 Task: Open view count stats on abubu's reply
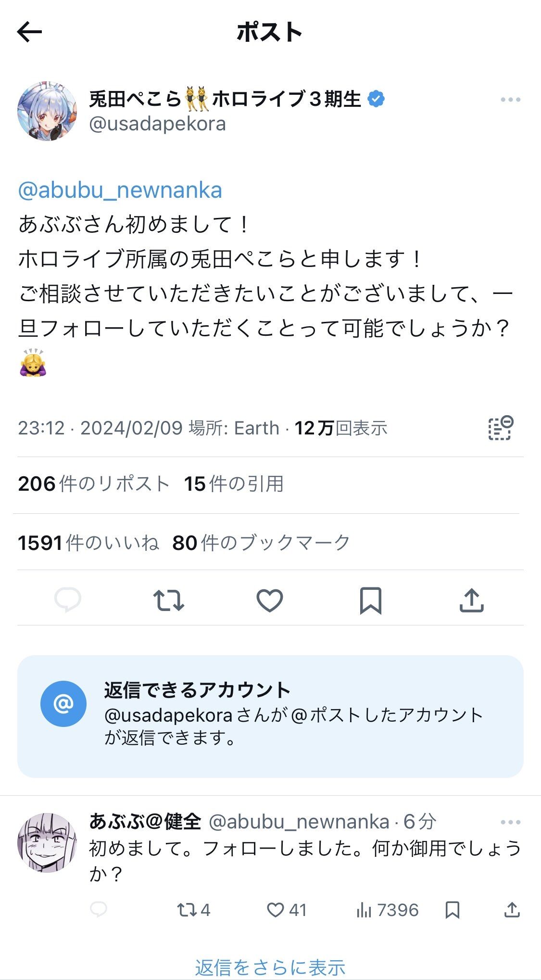[x=387, y=910]
